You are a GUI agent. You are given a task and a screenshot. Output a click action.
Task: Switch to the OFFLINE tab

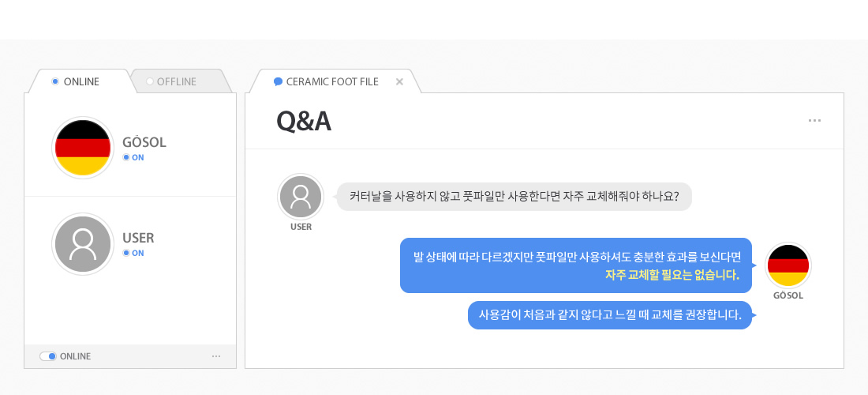176,81
